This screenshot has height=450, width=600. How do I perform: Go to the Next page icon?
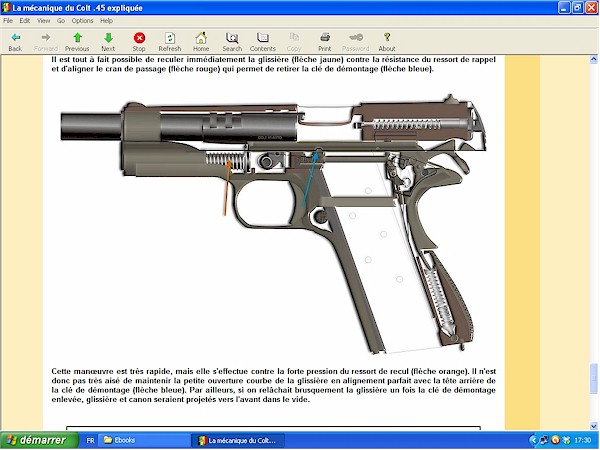(108, 38)
